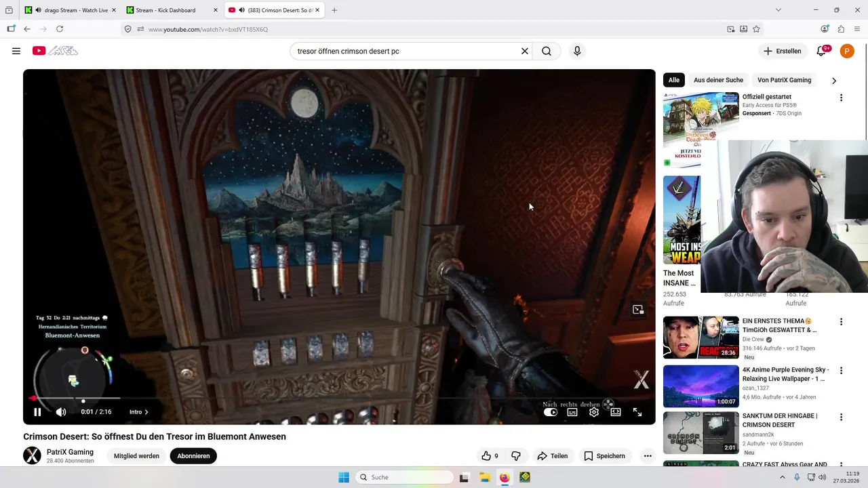This screenshot has width=868, height=488.
Task: Start voice search with the microphone
Action: click(x=577, y=51)
